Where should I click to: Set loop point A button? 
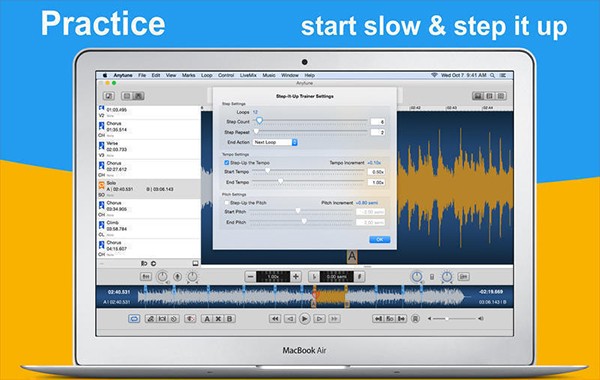(207, 319)
